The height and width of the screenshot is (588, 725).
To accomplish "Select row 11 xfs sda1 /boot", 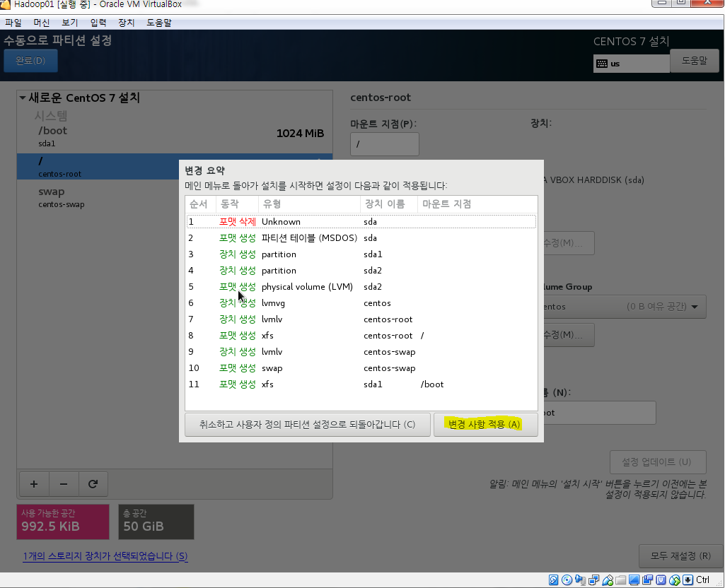I will click(x=361, y=384).
